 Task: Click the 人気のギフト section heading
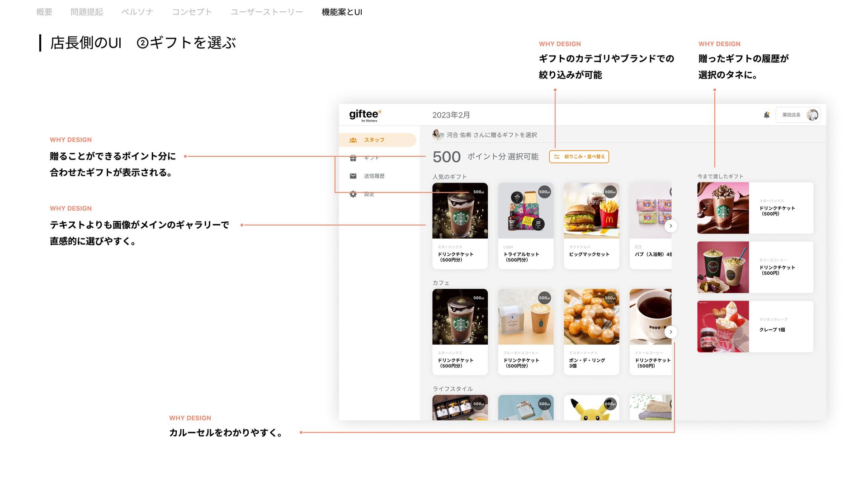coord(449,177)
